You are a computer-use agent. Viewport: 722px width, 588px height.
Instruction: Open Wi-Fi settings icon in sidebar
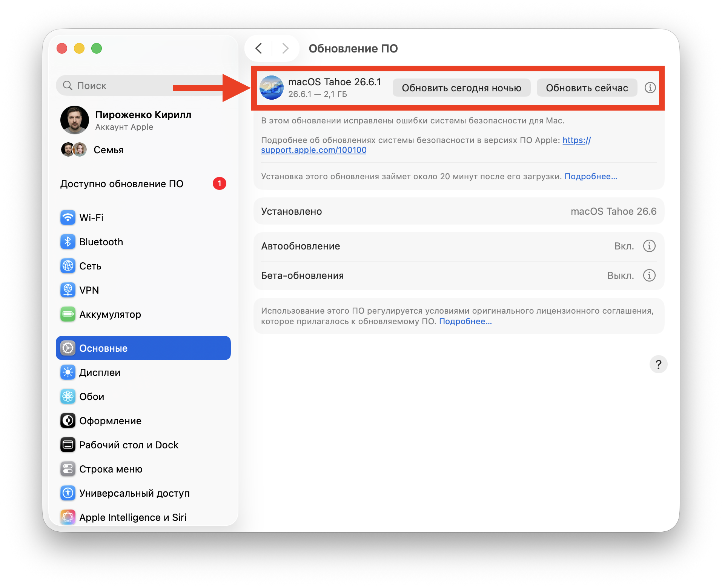tap(68, 218)
